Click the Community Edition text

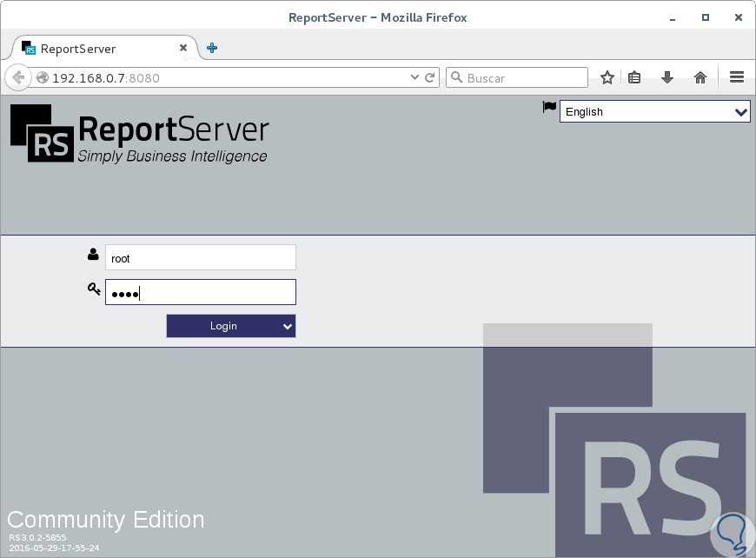point(106,520)
